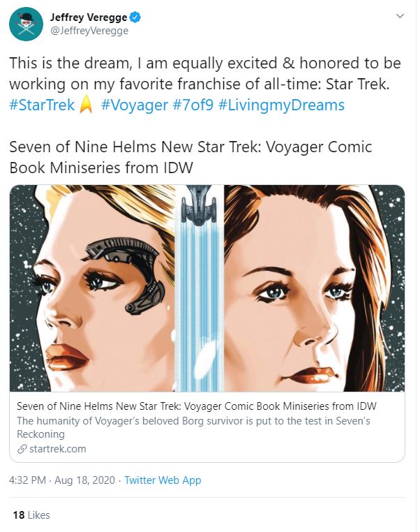This screenshot has height=532, width=420.
Task: View the 18 Likes list
Action: (31, 515)
